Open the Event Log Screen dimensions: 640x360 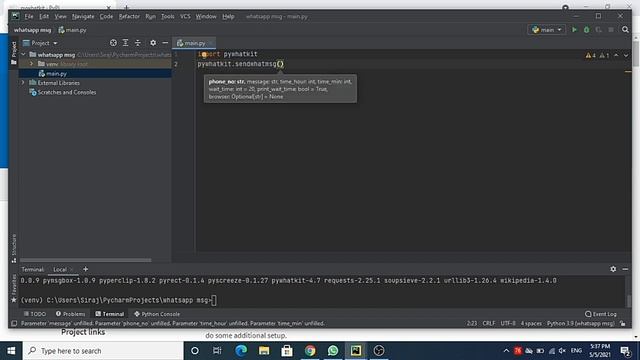pyautogui.click(x=600, y=314)
